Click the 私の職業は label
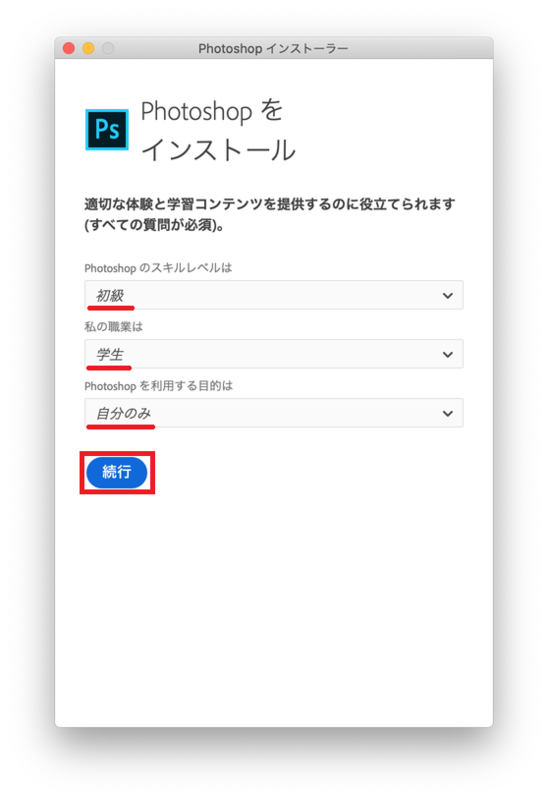The width and height of the screenshot is (548, 800). tap(113, 327)
